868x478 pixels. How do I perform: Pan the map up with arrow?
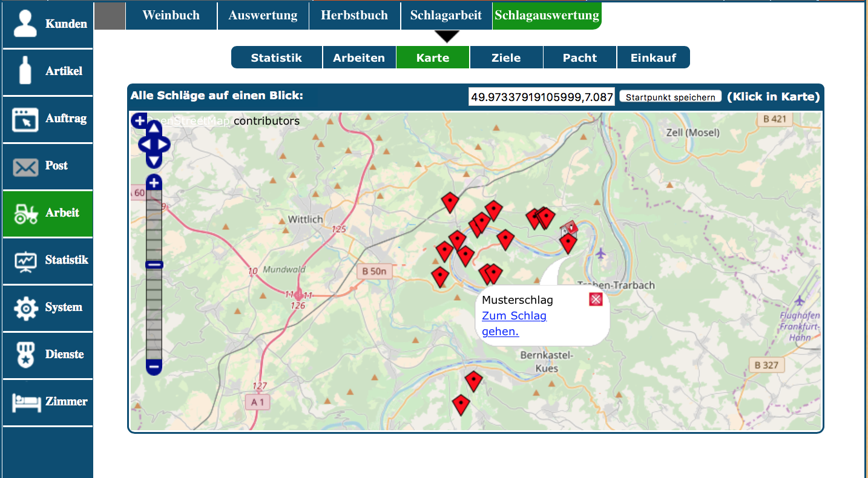(154, 128)
